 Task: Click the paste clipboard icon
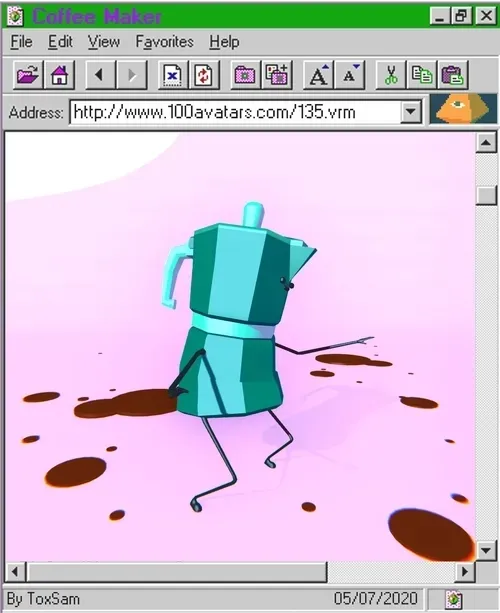tap(453, 75)
